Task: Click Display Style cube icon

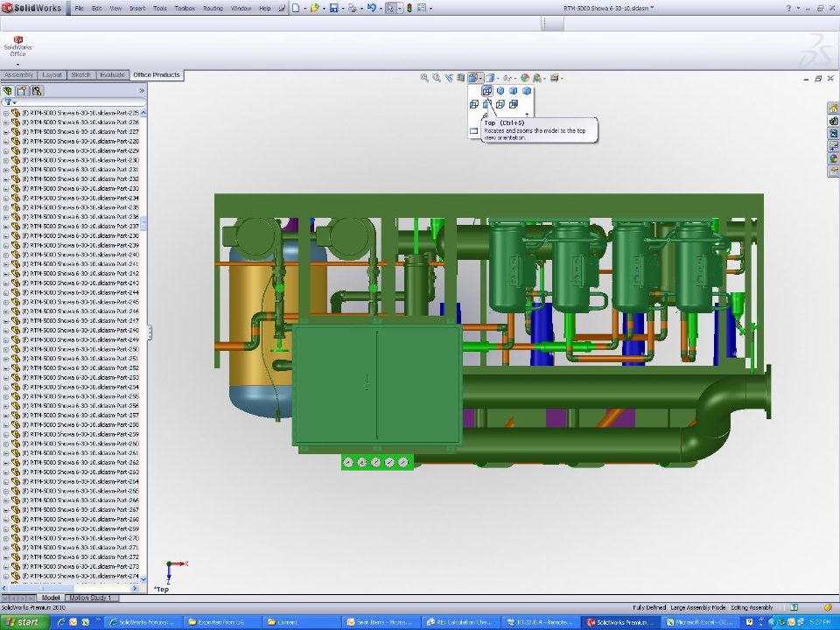Action: [490, 78]
